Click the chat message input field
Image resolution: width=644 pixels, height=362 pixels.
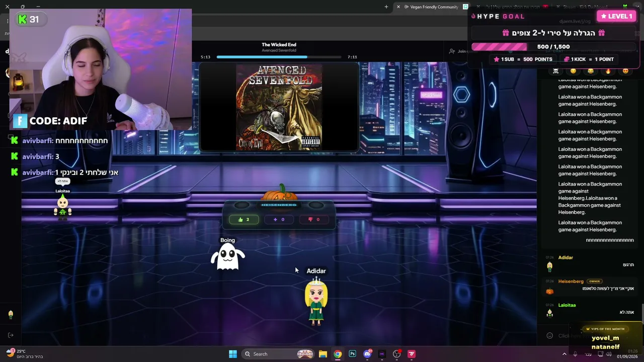click(x=589, y=336)
